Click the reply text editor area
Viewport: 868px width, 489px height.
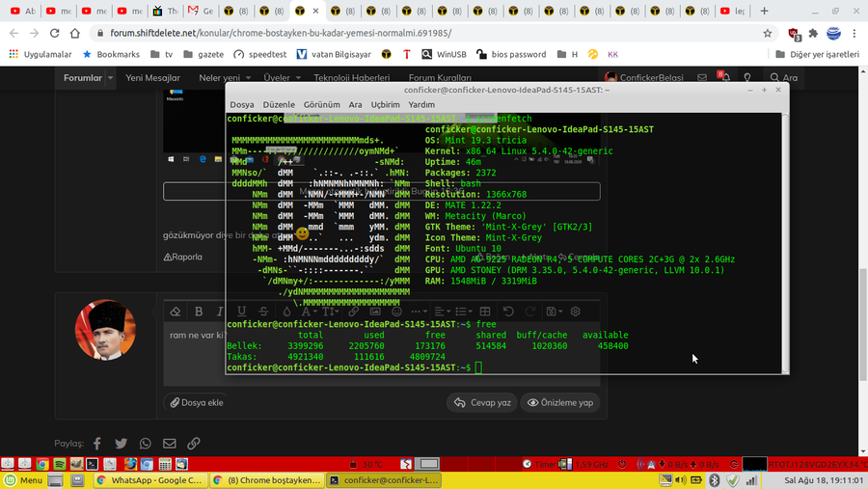tap(193, 362)
